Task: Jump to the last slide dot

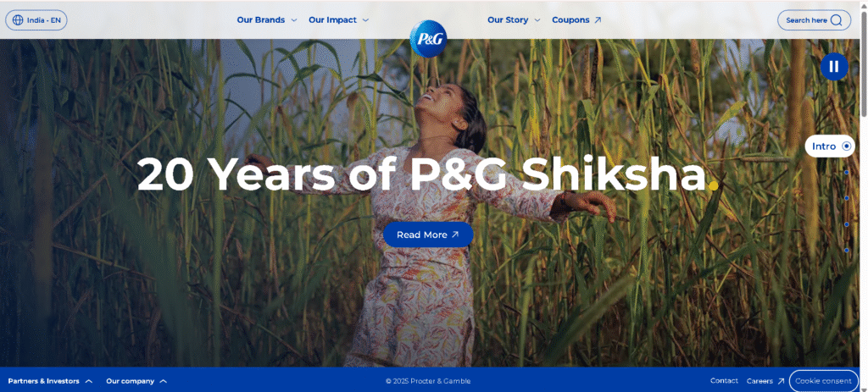Action: (847, 251)
